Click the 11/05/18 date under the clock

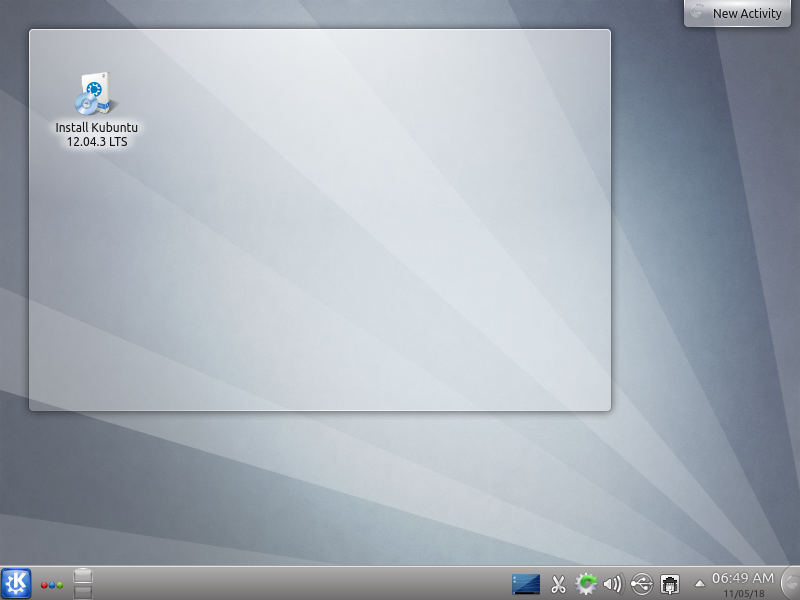click(744, 593)
